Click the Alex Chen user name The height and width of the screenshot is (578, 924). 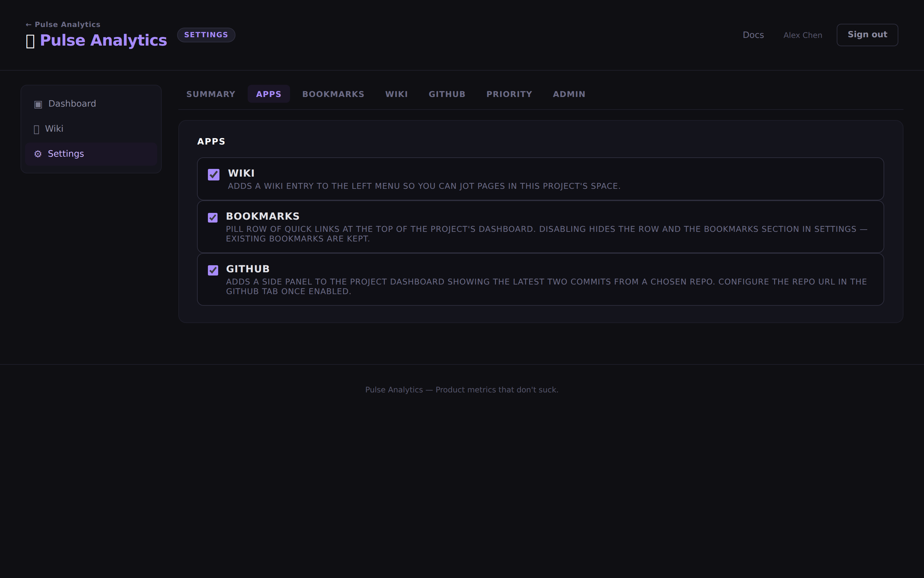click(x=803, y=35)
